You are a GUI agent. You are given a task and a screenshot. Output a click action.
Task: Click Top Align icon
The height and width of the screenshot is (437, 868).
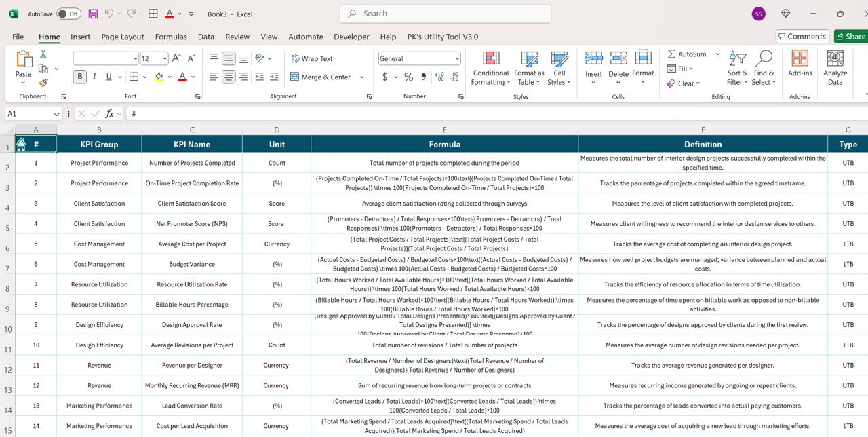pyautogui.click(x=213, y=58)
